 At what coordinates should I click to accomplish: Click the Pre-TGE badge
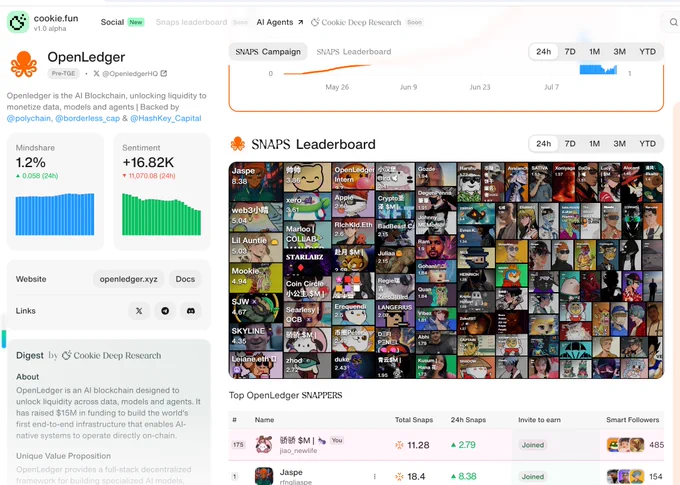[x=63, y=73]
